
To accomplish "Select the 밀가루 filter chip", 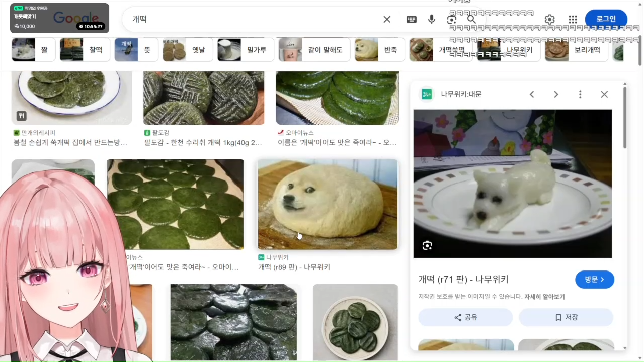I will point(246,50).
